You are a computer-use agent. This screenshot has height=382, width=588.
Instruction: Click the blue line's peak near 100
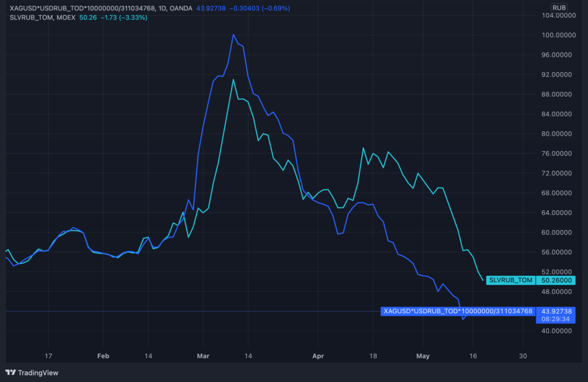pos(233,34)
